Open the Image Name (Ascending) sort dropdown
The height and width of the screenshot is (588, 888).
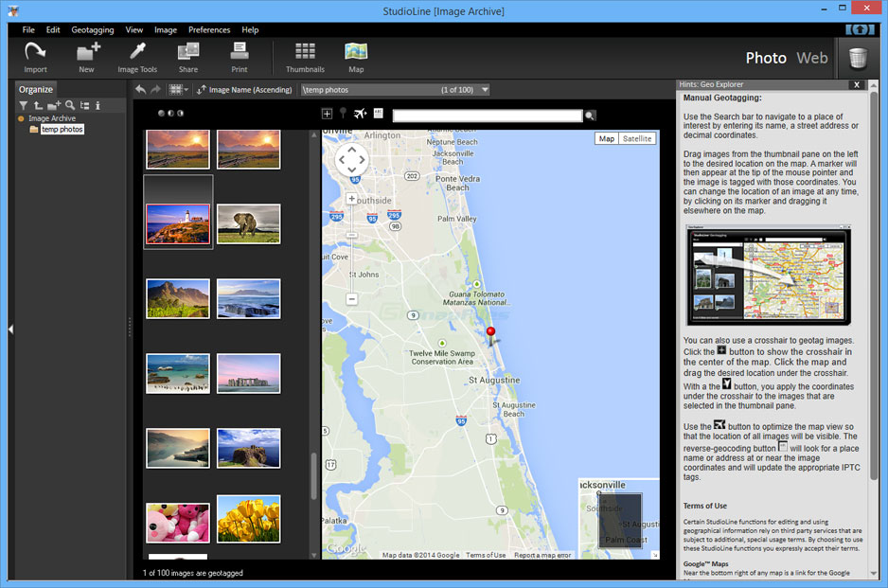244,90
